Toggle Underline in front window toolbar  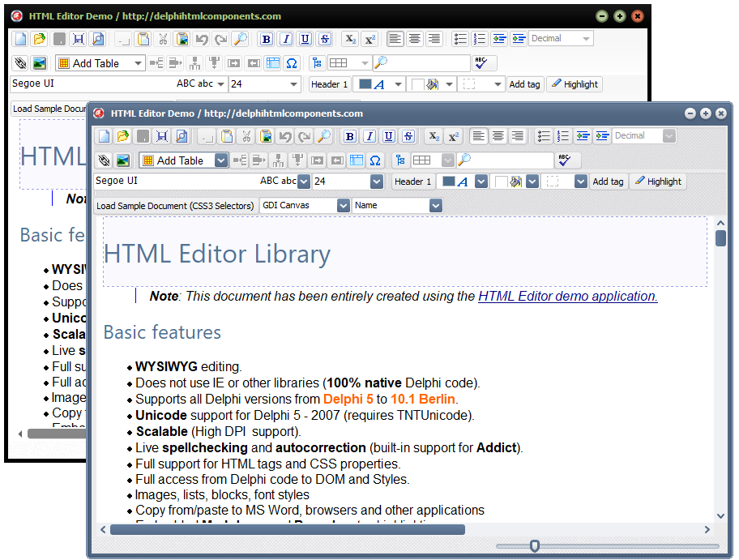pos(389,136)
